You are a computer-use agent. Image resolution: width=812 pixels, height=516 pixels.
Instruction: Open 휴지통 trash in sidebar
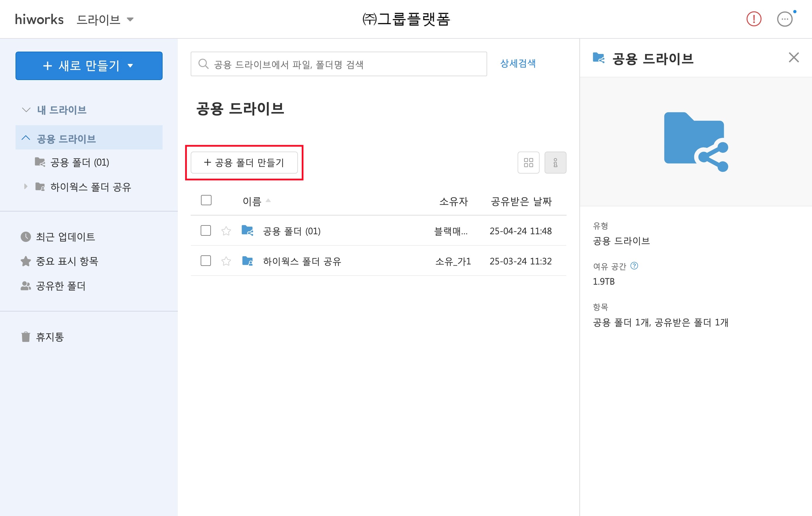click(x=50, y=337)
